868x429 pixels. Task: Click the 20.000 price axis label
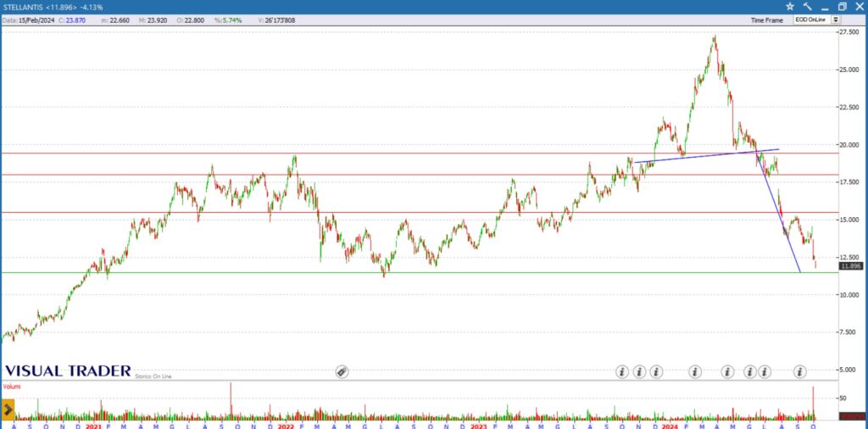click(x=850, y=144)
